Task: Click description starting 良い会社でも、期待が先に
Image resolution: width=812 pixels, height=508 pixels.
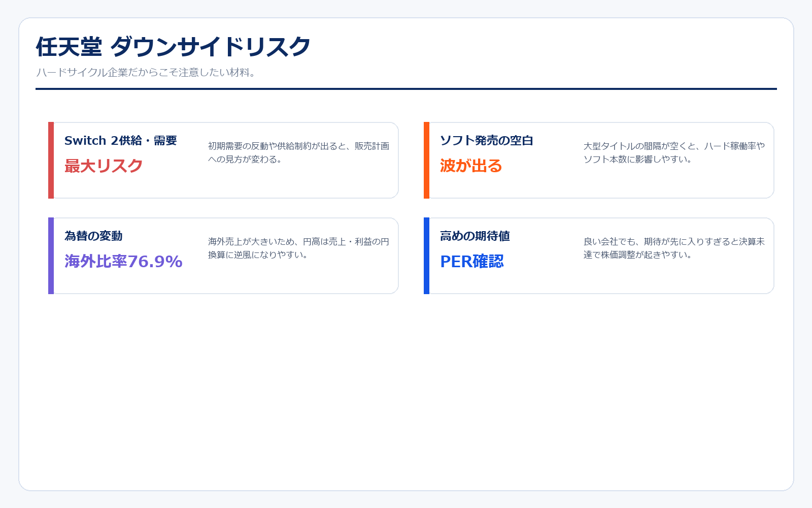Action: point(674,248)
